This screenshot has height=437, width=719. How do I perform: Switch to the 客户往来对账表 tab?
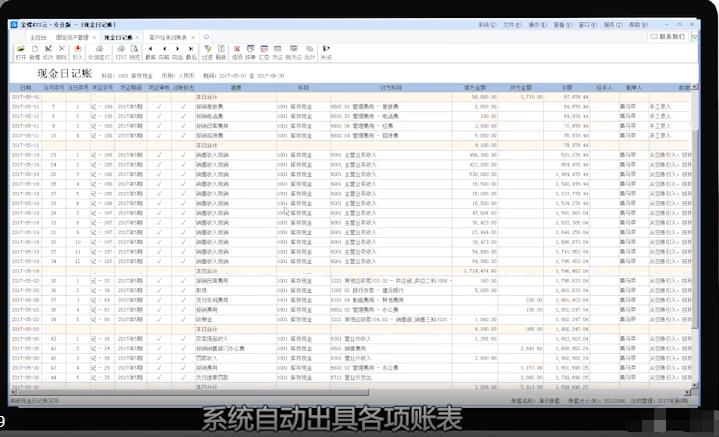[x=170, y=36]
